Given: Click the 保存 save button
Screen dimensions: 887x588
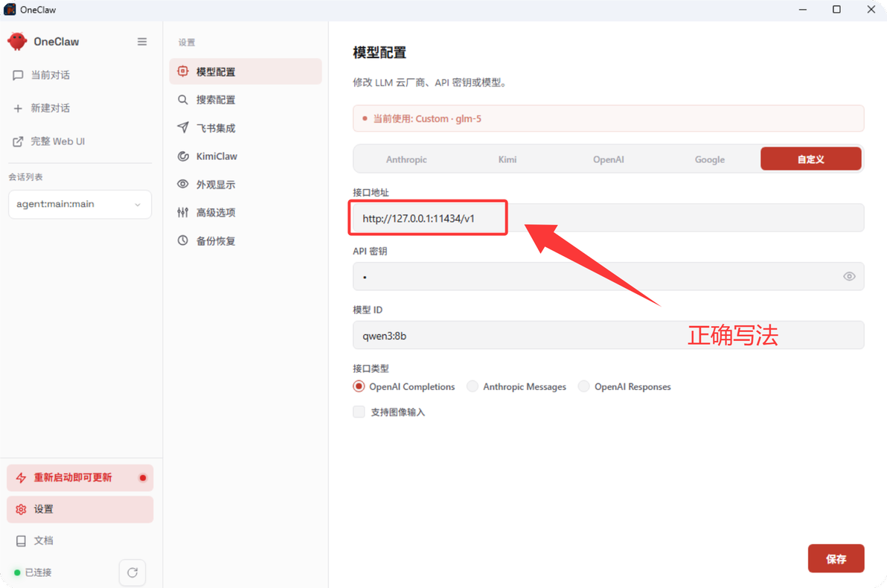Looking at the screenshot, I should tap(836, 558).
